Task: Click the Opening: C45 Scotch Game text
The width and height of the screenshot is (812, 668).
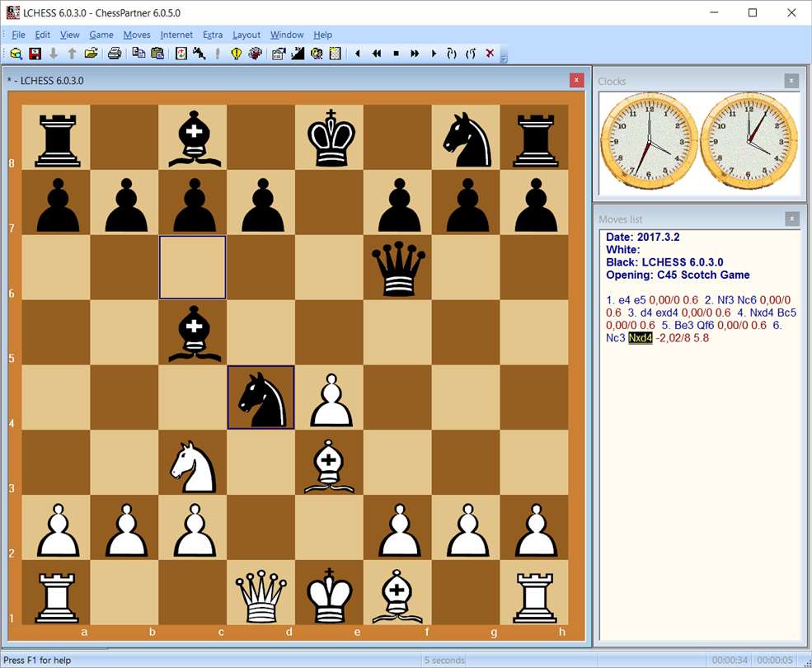Action: click(678, 275)
